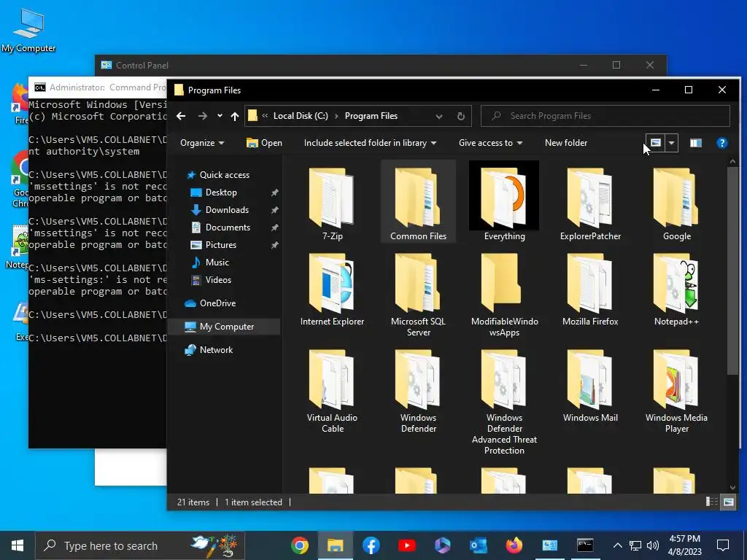Select the ExplorerPatcher folder
The width and height of the screenshot is (747, 560).
[x=590, y=204]
